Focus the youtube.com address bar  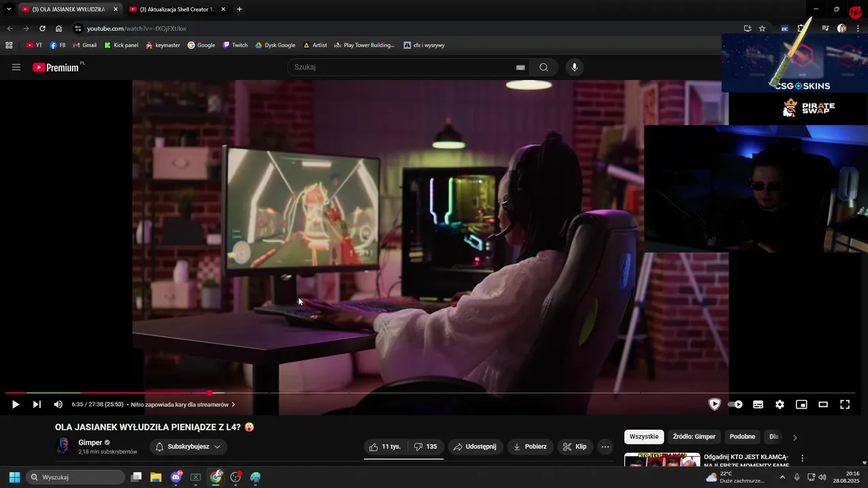(x=407, y=28)
